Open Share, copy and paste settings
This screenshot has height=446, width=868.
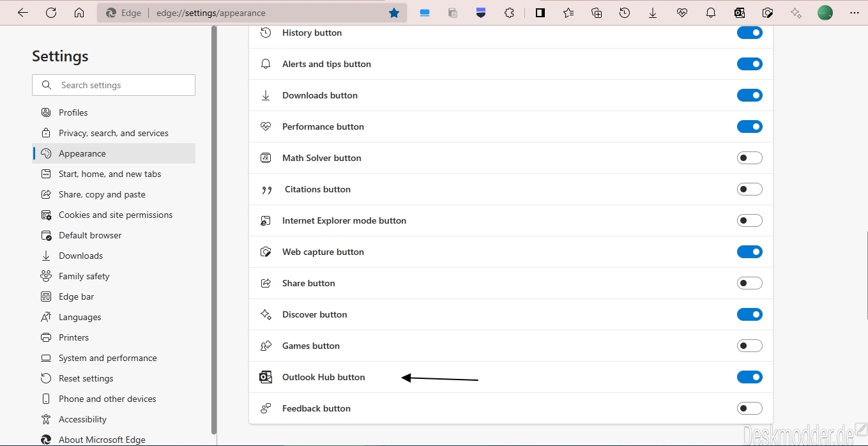(114, 194)
